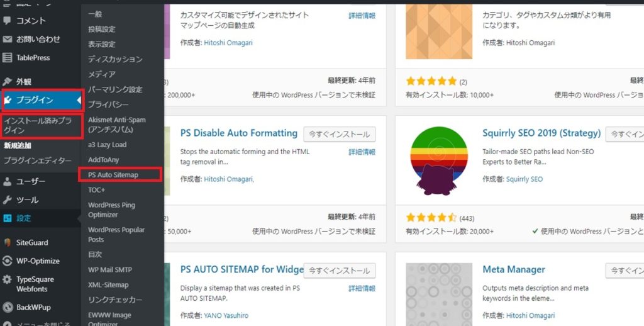The width and height of the screenshot is (644, 326).
Task: Open TOC+ settings
Action: tap(96, 190)
